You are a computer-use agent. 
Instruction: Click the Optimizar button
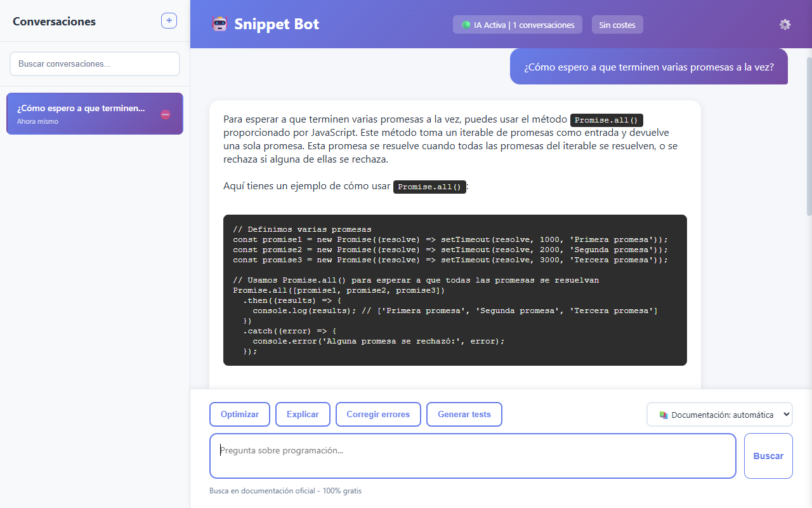point(240,415)
